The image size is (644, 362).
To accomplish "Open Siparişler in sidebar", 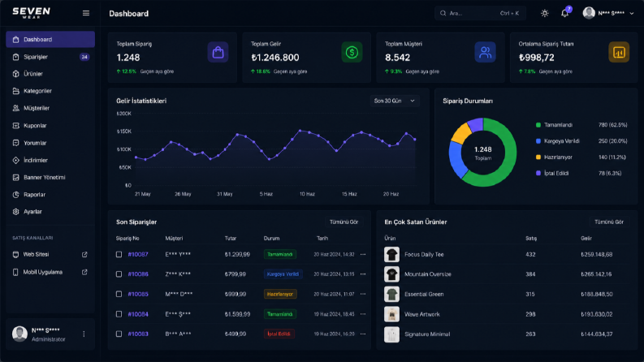I will pyautogui.click(x=50, y=57).
